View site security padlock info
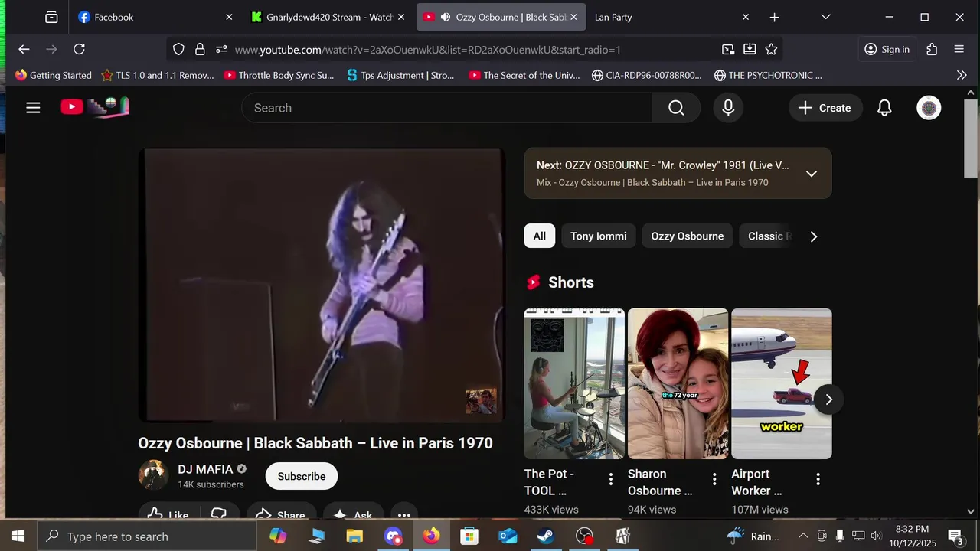The image size is (980, 551). point(200,49)
